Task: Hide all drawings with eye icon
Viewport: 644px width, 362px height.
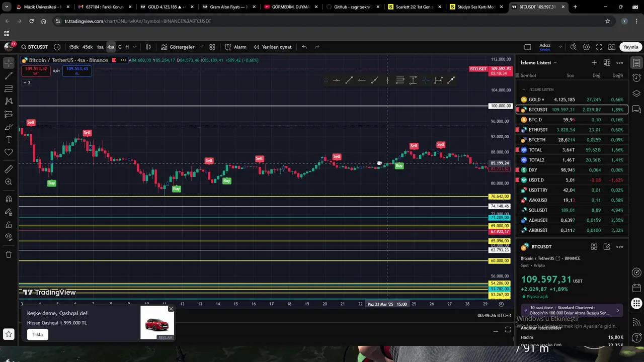Action: (x=9, y=237)
